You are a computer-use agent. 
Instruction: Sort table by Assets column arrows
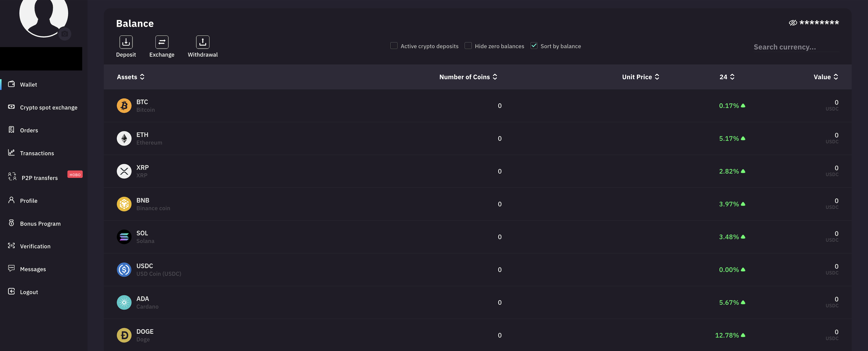(x=142, y=77)
